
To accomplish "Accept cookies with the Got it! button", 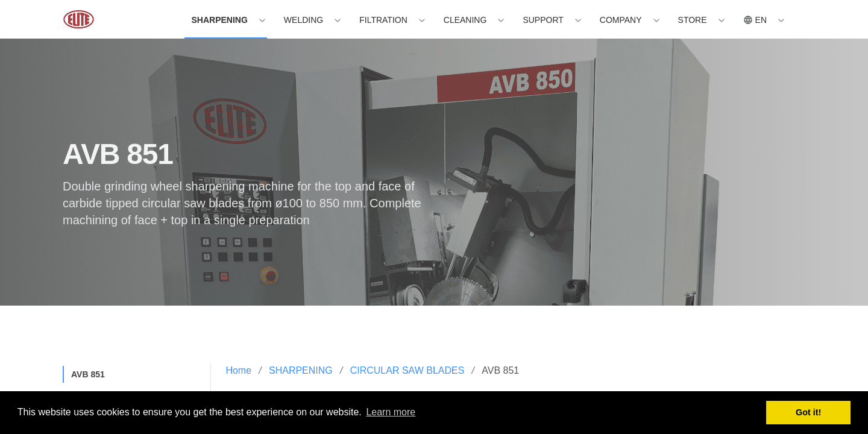I will pos(808,412).
